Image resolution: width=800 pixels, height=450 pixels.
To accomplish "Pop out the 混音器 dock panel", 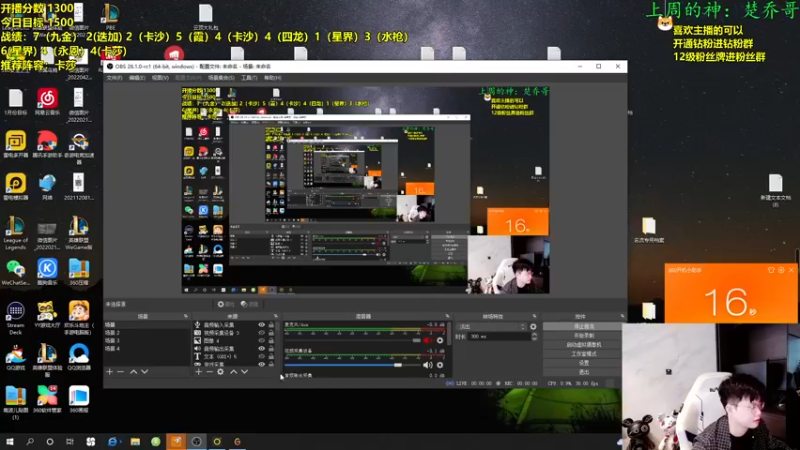I will pyautogui.click(x=447, y=316).
